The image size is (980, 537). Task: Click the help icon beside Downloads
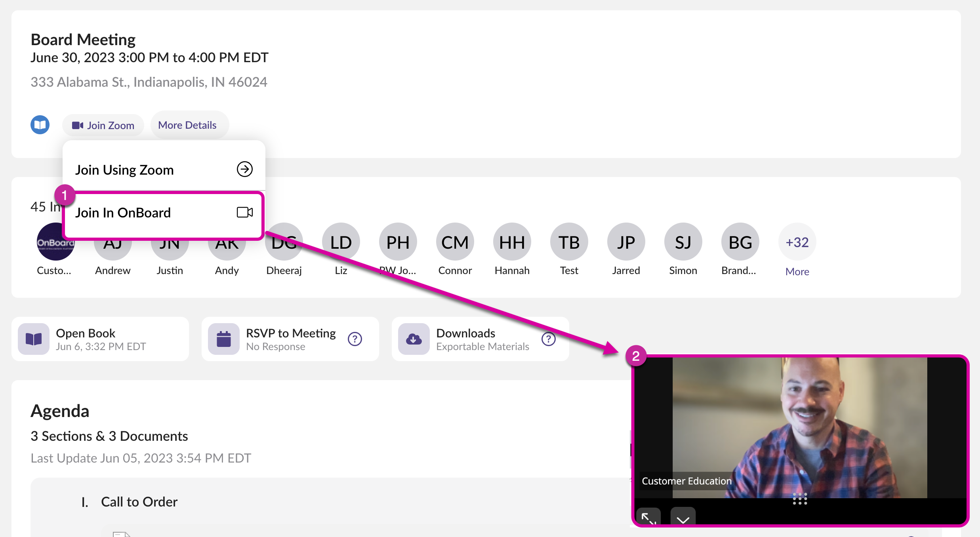[x=549, y=339]
